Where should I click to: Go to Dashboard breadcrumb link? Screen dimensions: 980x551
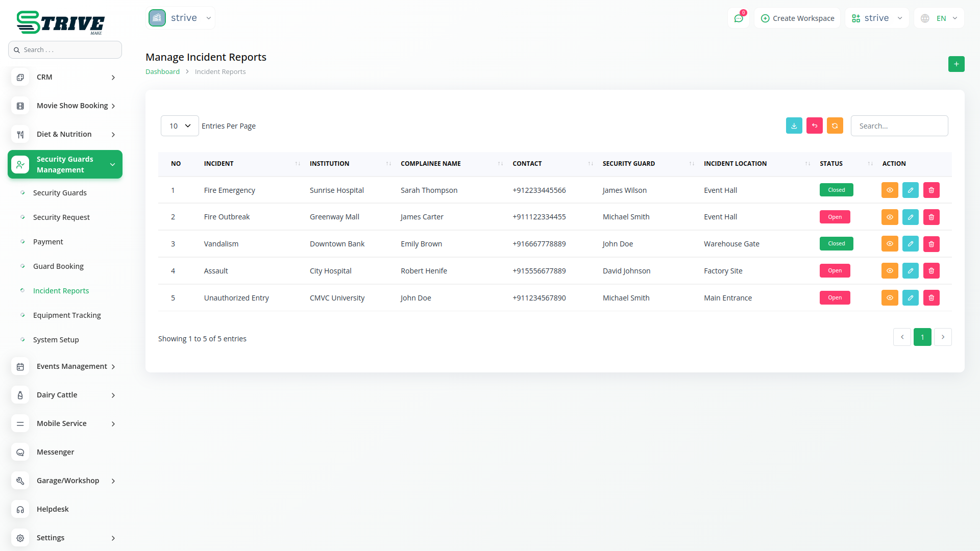click(162, 72)
